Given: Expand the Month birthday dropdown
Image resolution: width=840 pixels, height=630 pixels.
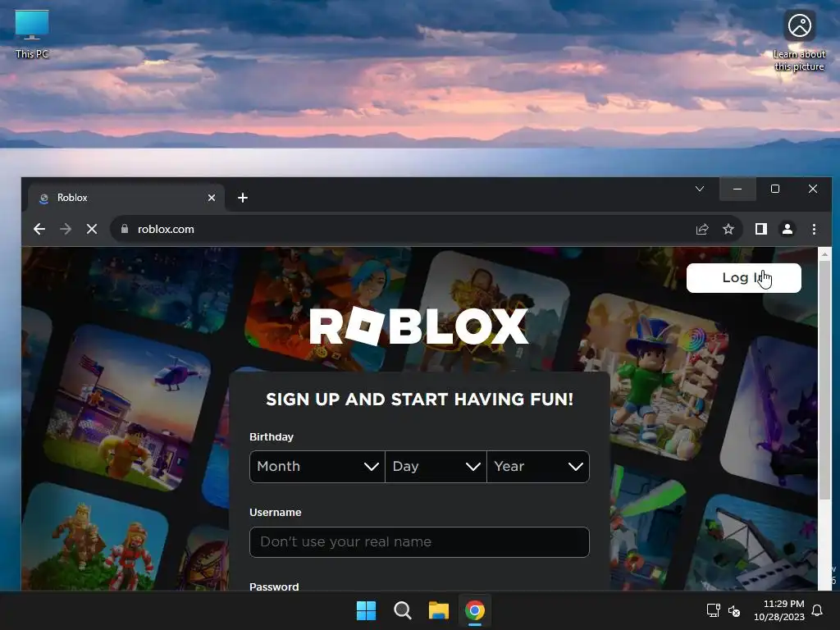Looking at the screenshot, I should [x=317, y=467].
